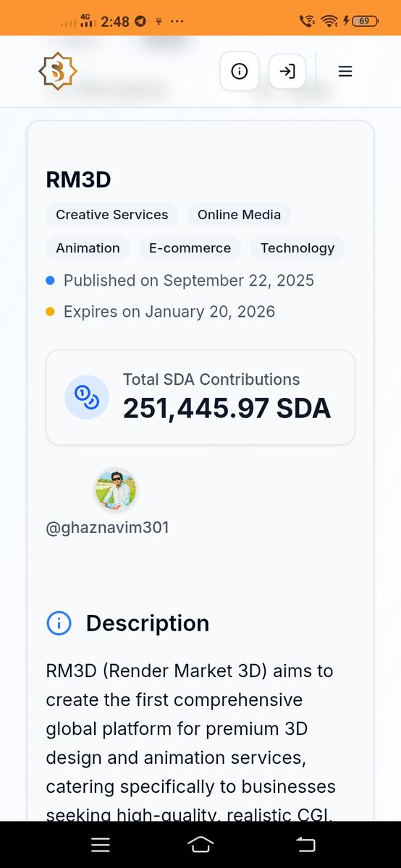Tap the Telegram notification icon
The width and height of the screenshot is (401, 868).
tap(140, 22)
